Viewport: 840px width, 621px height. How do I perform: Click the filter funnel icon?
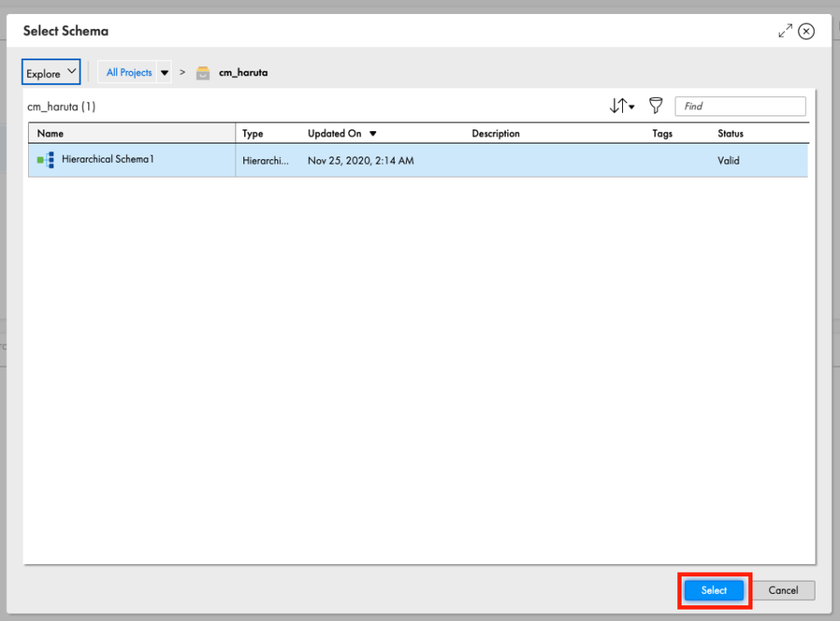(655, 106)
